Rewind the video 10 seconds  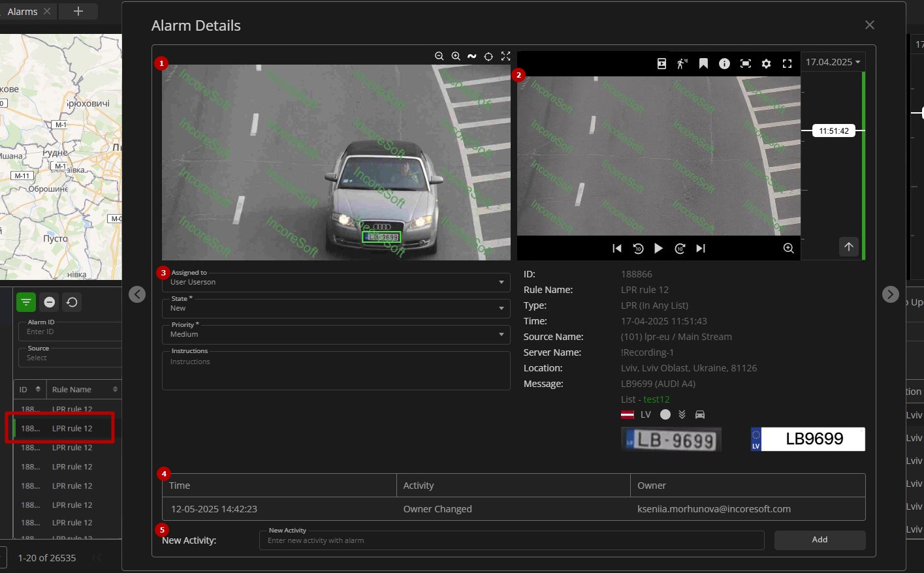pyautogui.click(x=638, y=248)
